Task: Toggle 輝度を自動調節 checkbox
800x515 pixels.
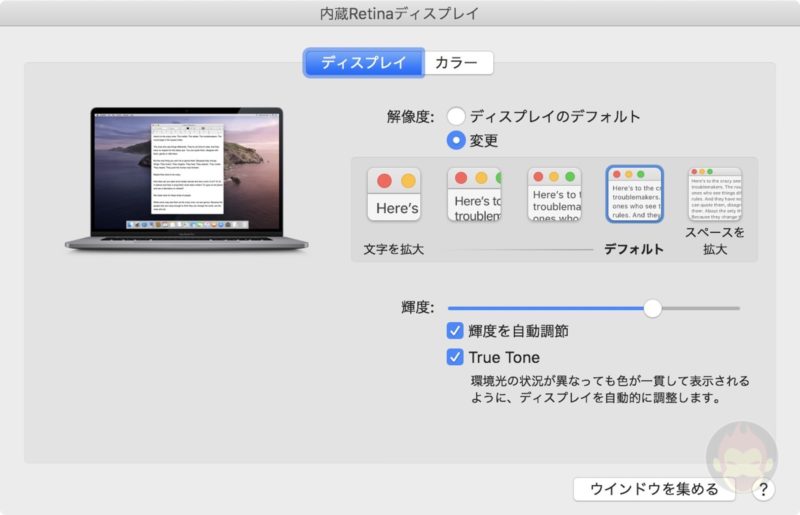Action: tap(455, 331)
